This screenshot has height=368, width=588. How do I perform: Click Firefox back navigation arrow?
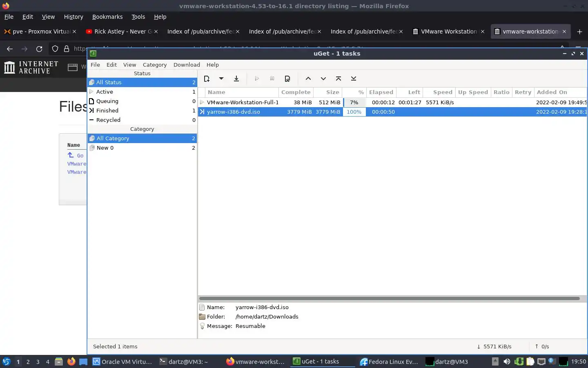pos(10,49)
